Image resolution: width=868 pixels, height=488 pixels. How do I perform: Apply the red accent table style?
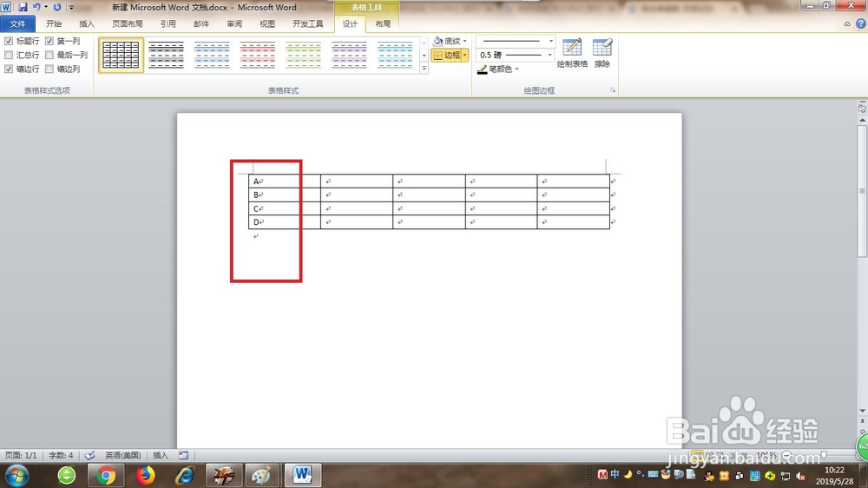coord(258,55)
